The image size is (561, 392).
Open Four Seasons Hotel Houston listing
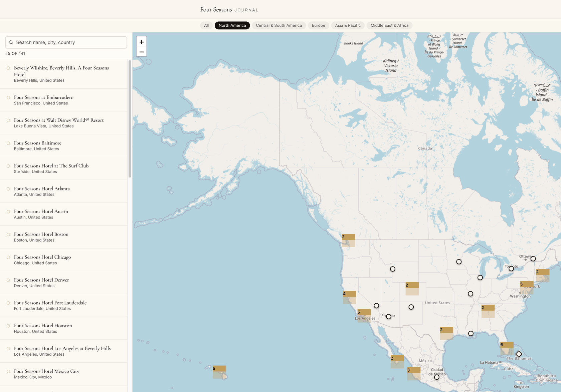click(x=63, y=328)
